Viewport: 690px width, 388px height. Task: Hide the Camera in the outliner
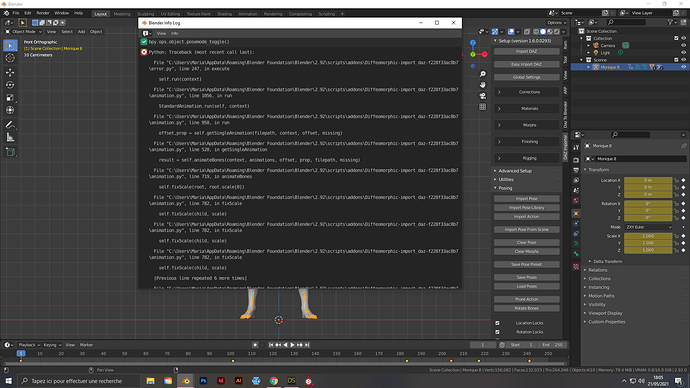(x=683, y=45)
